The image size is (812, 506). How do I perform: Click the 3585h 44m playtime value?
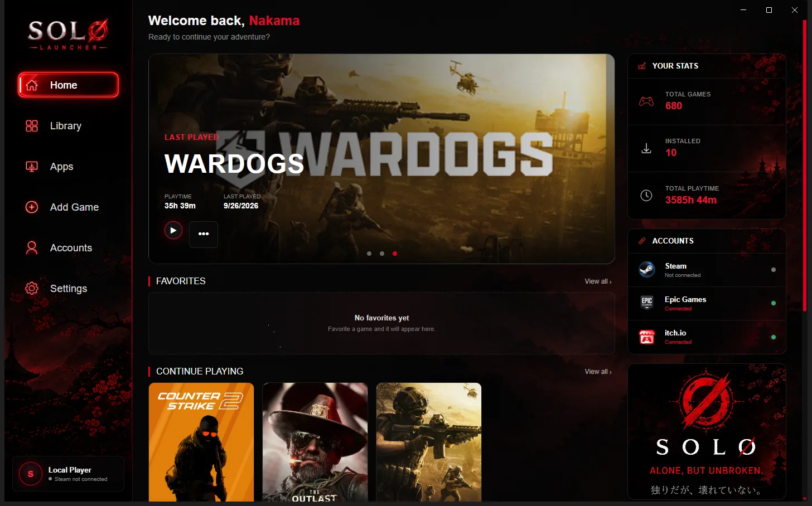pos(691,200)
